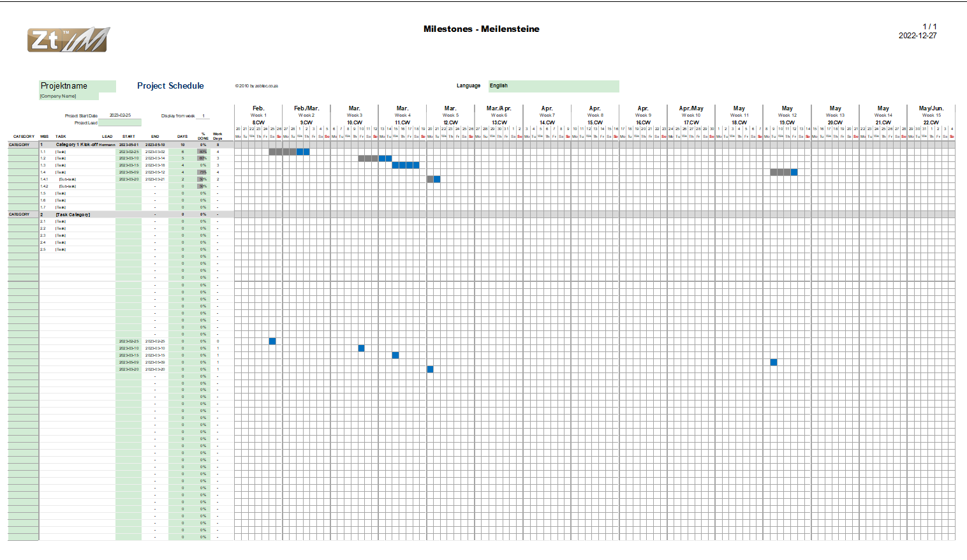967x560 pixels.
Task: Click the Gantt bar for task 1.4 in May
Action: click(x=783, y=172)
